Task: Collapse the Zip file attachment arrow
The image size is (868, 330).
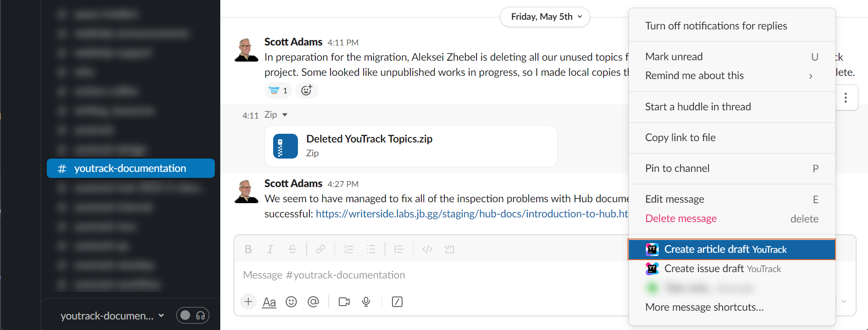Action: pos(285,115)
